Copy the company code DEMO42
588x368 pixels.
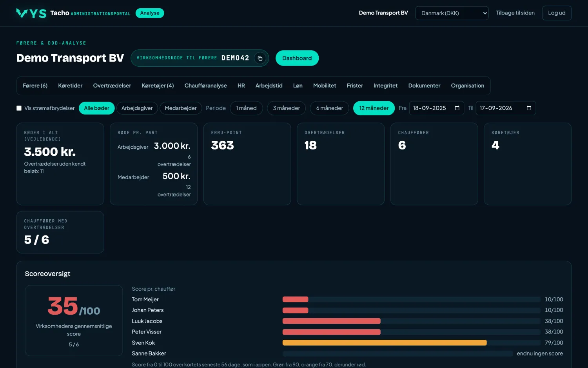click(260, 58)
